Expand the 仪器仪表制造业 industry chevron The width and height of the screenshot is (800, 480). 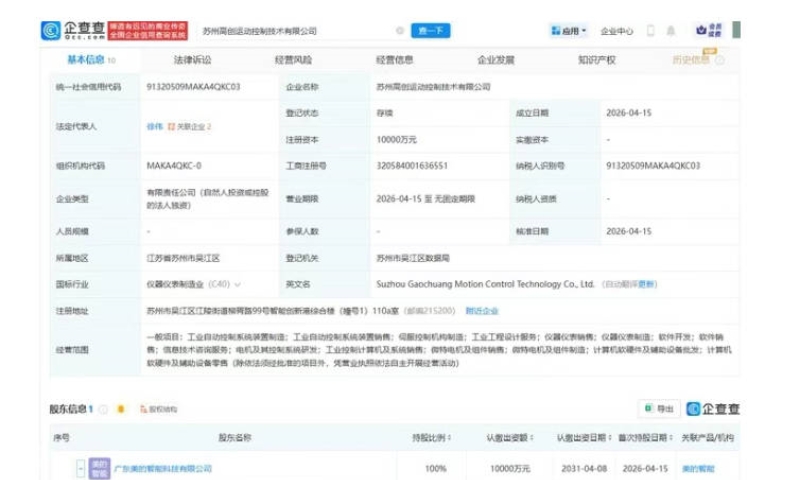point(238,285)
